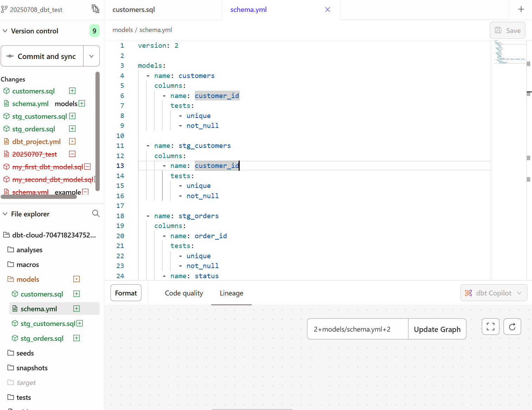Click the models breadcrumb
This screenshot has height=410, width=532.
point(122,30)
